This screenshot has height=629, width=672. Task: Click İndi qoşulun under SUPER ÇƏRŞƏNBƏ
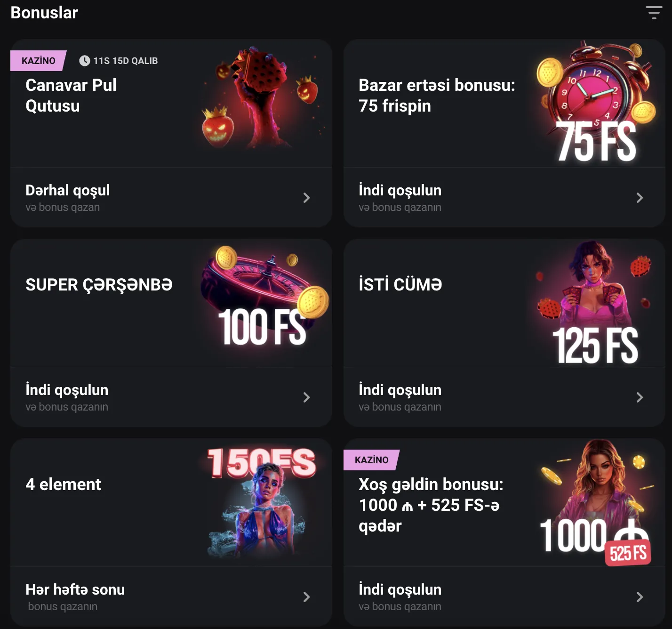[x=67, y=390]
